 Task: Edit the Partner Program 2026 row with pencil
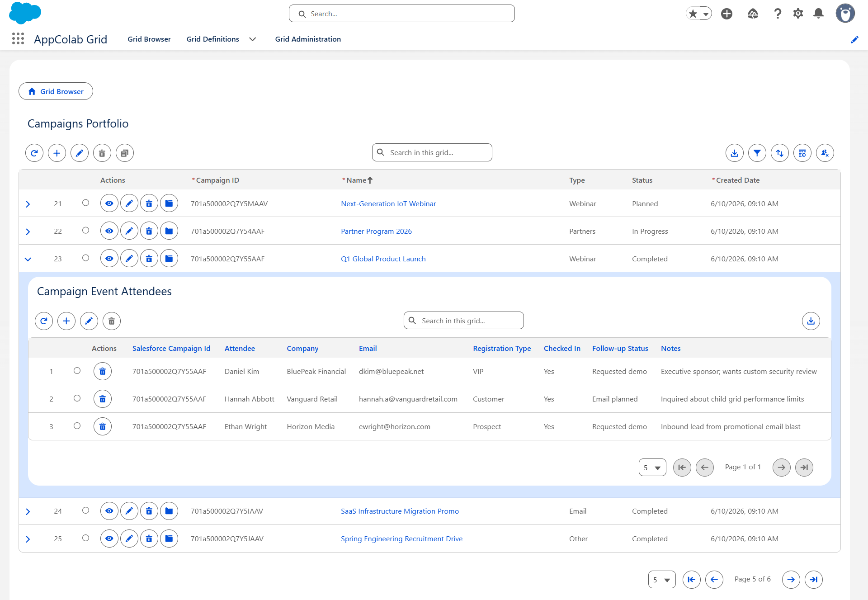point(129,231)
